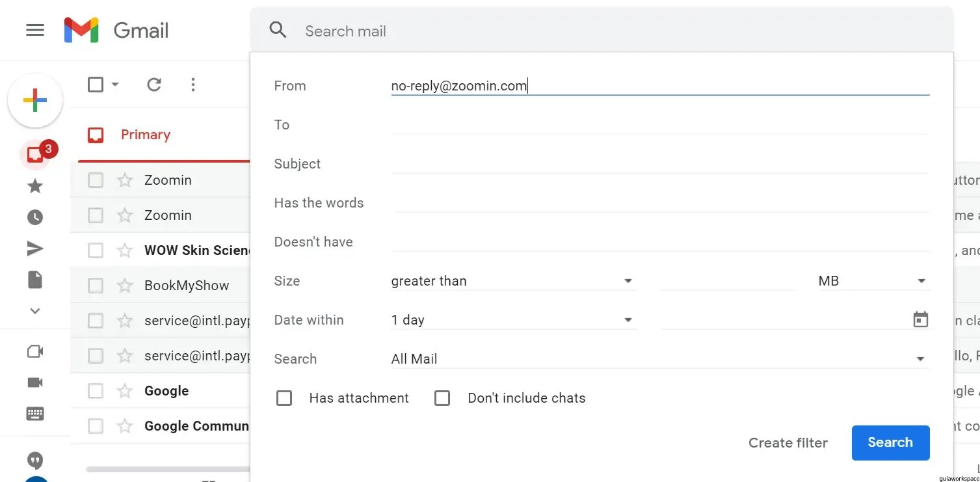The image size is (980, 482).
Task: Expand More labels chevron in sidebar
Action: click(x=35, y=311)
